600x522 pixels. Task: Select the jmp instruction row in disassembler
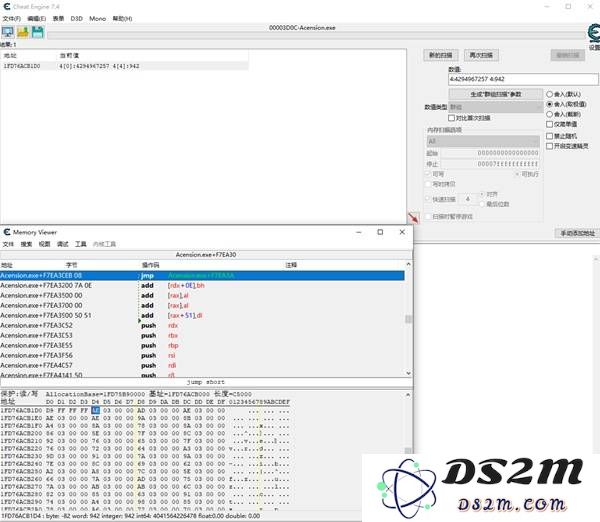tap(202, 276)
